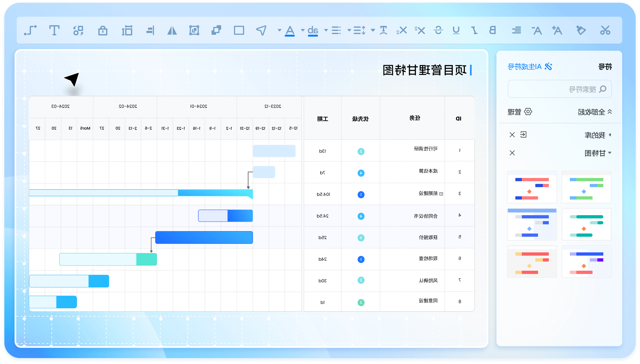Viewport: 640px width, 364px height.
Task: Click the 成本估算 task name cell
Action: pos(428,171)
